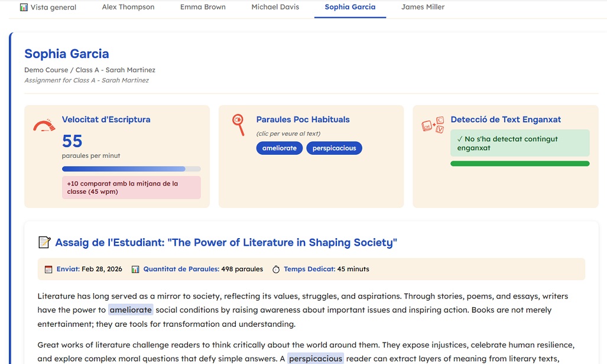Click the copy-paste keys icon by Detecció de Text Enganxat

(x=433, y=125)
